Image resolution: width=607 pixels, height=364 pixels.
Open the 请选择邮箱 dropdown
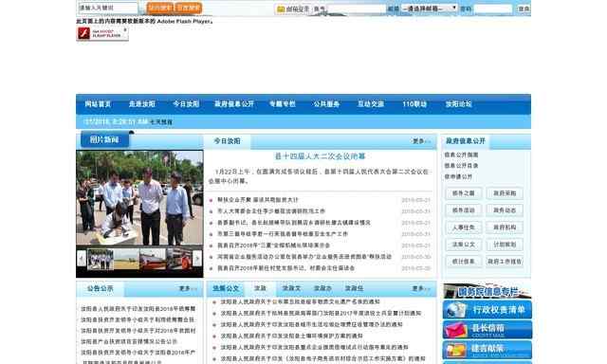[429, 9]
